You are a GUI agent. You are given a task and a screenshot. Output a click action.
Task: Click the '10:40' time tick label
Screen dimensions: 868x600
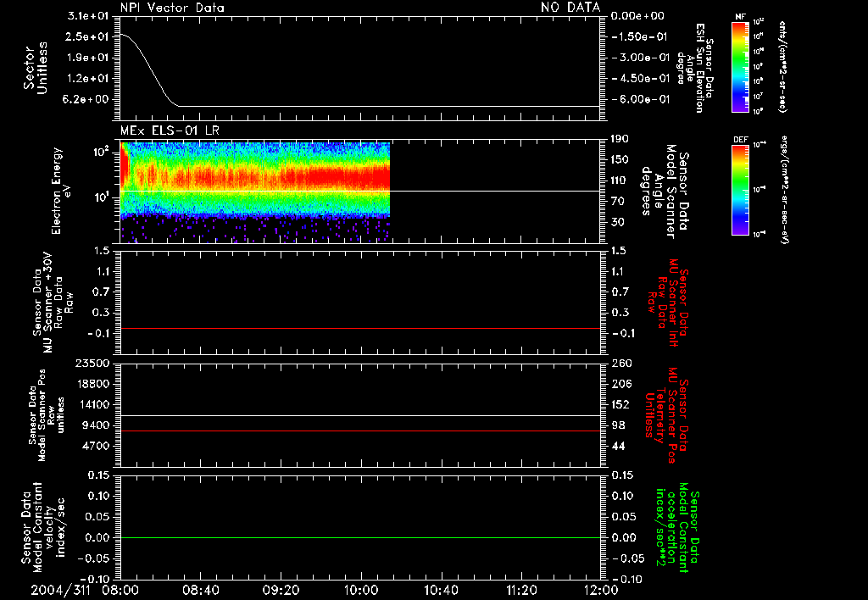click(441, 590)
